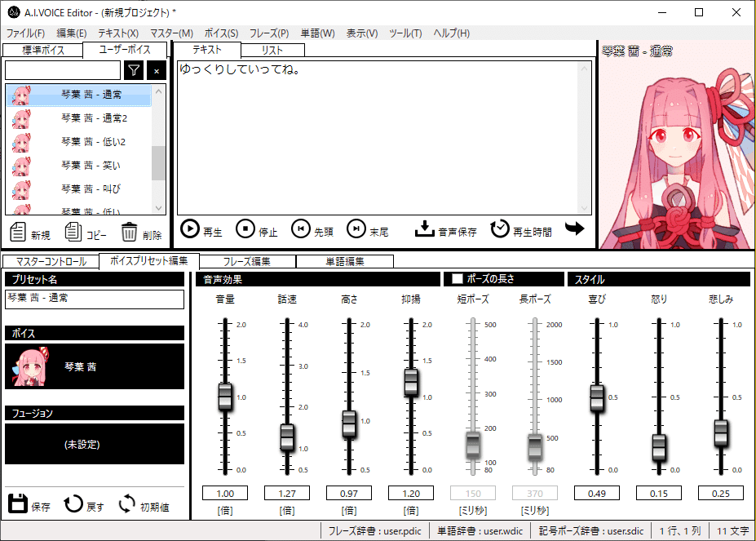Click the 話速 slider handle
The width and height of the screenshot is (756, 541).
point(287,437)
